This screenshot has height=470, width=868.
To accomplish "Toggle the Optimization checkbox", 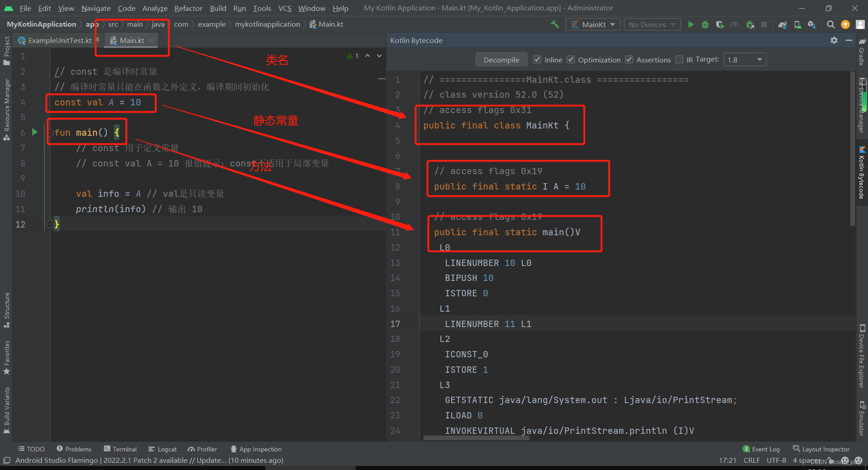I will [571, 59].
